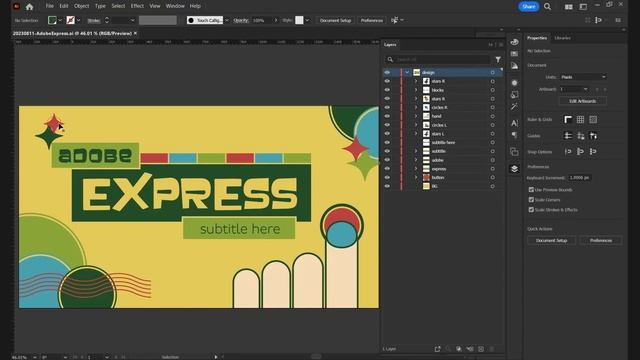Viewport: 640px width, 360px height.
Task: Open the Magic Wand panel icon in the dock
Action: click(x=514, y=107)
